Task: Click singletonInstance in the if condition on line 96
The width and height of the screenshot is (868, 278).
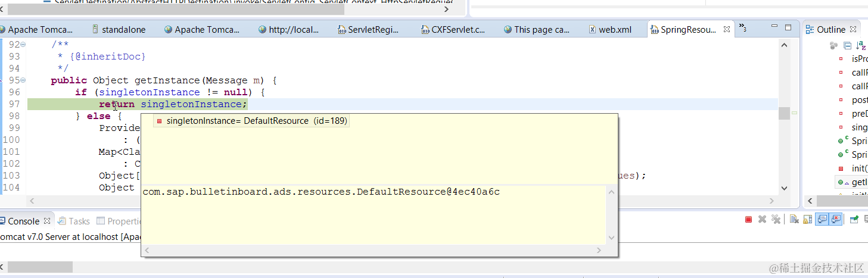Action: [150, 92]
